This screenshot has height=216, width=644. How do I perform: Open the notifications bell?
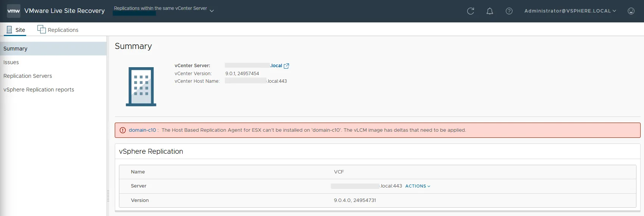(x=490, y=11)
